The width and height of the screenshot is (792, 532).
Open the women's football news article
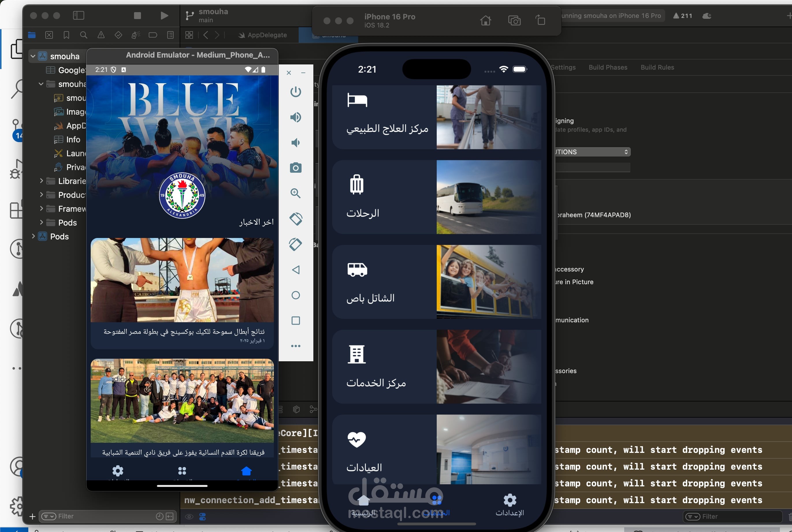tap(182, 408)
